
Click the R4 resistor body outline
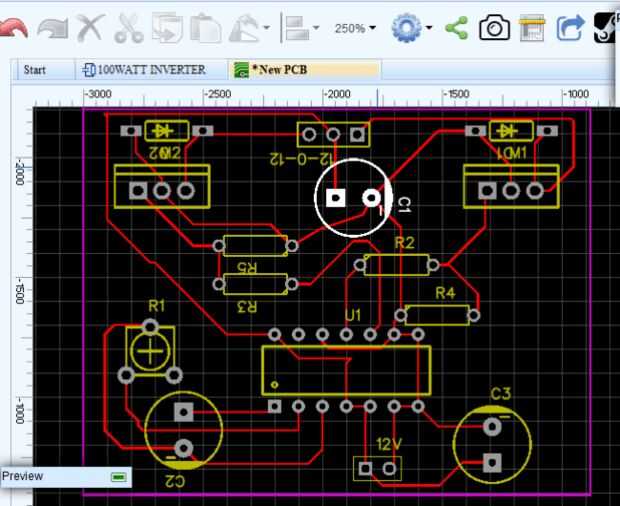point(437,315)
